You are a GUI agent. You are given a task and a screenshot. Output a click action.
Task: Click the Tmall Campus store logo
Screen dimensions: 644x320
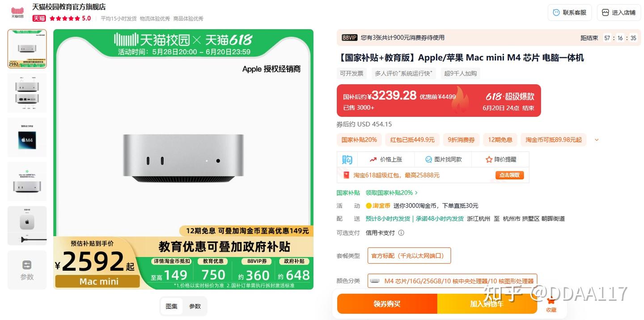pyautogui.click(x=17, y=12)
